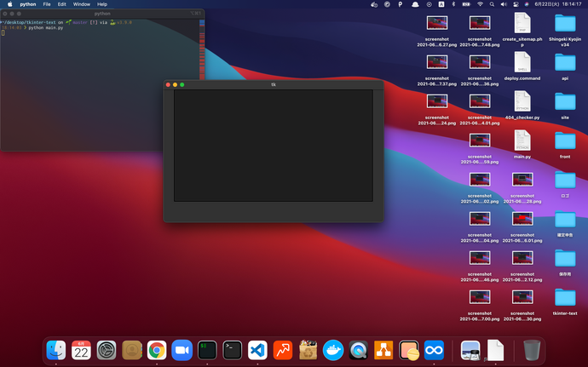Click the python terminal window scrollbar minimap
The height and width of the screenshot is (367, 588).
click(x=202, y=49)
